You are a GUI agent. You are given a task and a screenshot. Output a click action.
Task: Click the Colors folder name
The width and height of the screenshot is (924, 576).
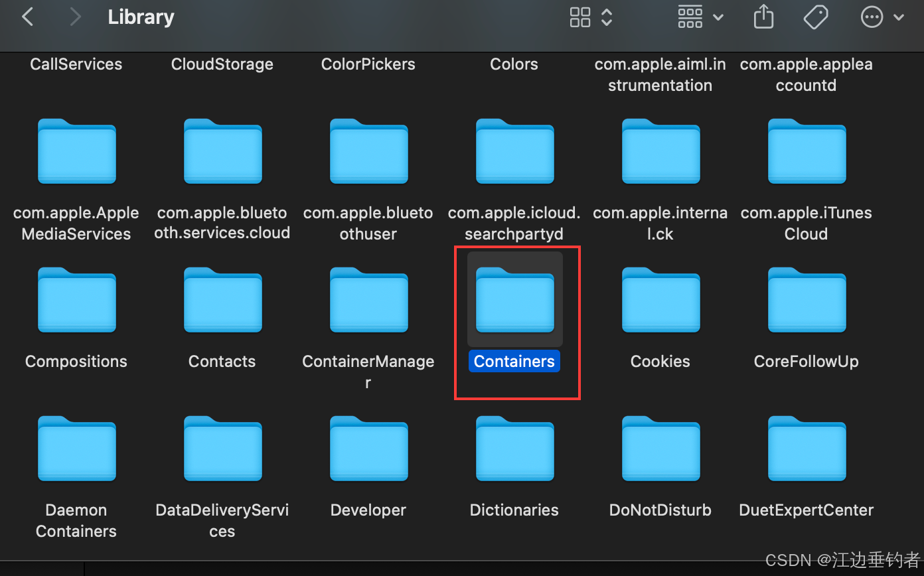click(x=514, y=64)
